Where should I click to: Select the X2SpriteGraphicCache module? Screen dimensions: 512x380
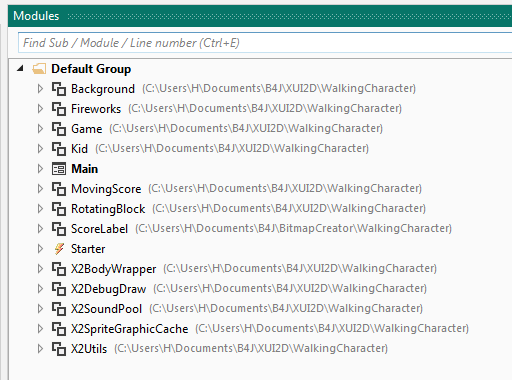[x=130, y=329]
